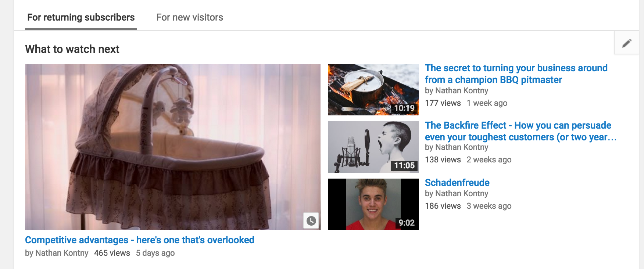The height and width of the screenshot is (269, 644).
Task: Open the Schadenfreude video thumbnail
Action: coord(373,204)
